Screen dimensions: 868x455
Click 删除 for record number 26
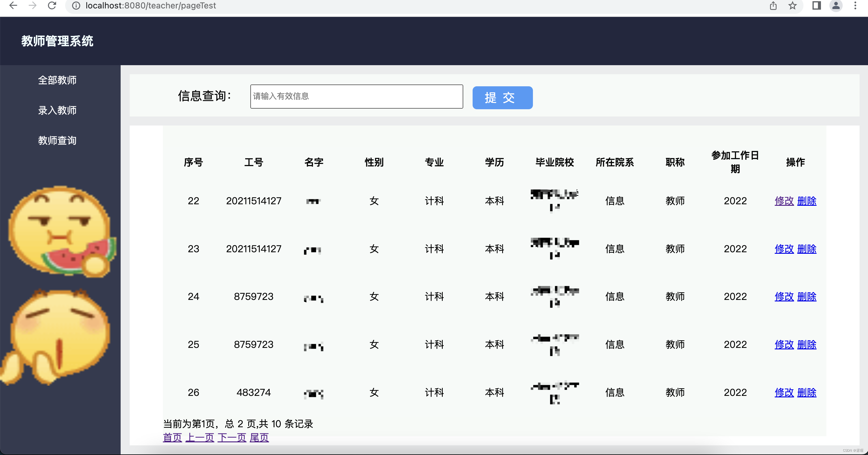tap(807, 392)
